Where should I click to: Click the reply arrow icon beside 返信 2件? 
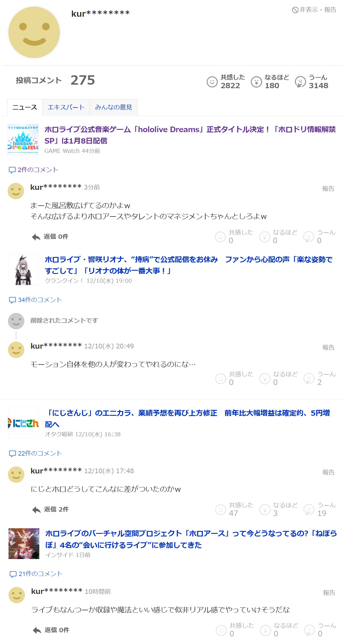click(36, 510)
